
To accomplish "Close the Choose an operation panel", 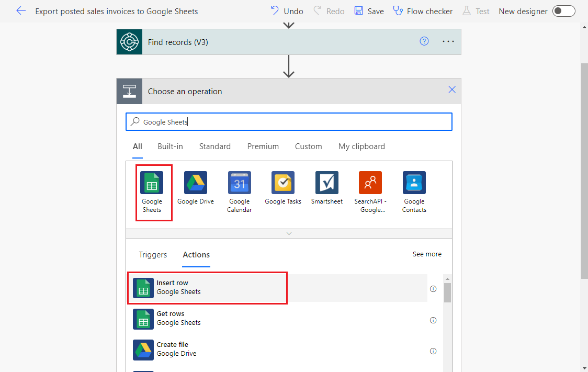I will pos(451,89).
